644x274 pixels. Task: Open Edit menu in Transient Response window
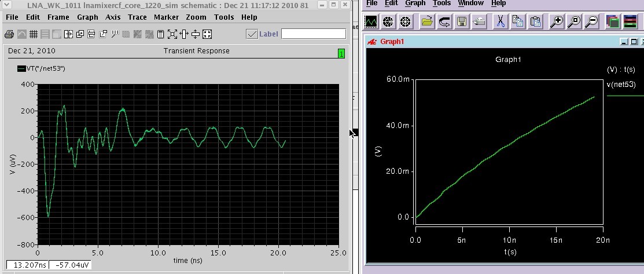click(33, 17)
